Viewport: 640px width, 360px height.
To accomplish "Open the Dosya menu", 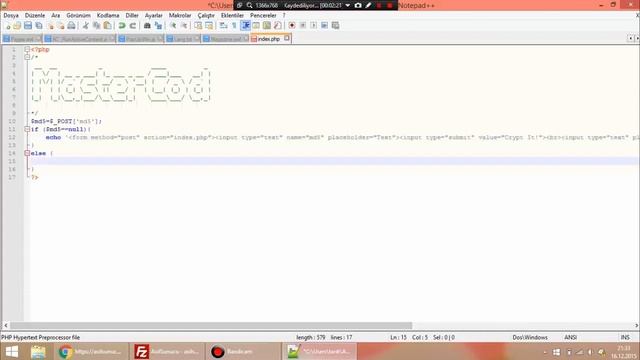I will [x=11, y=16].
